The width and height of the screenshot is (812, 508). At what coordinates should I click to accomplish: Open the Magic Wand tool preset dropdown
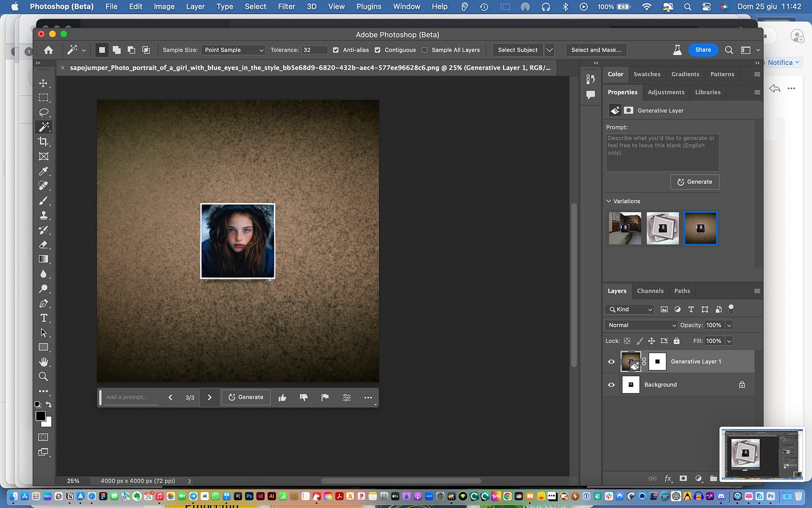[x=84, y=50]
